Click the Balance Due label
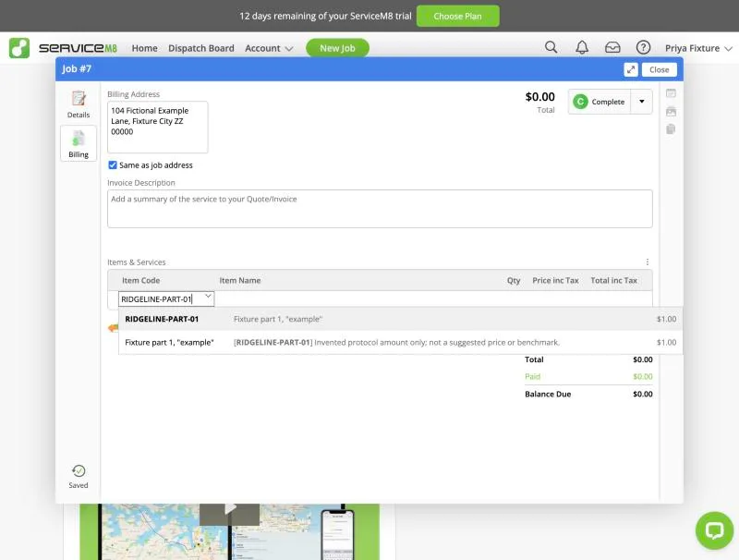This screenshot has width=739, height=560. click(548, 394)
